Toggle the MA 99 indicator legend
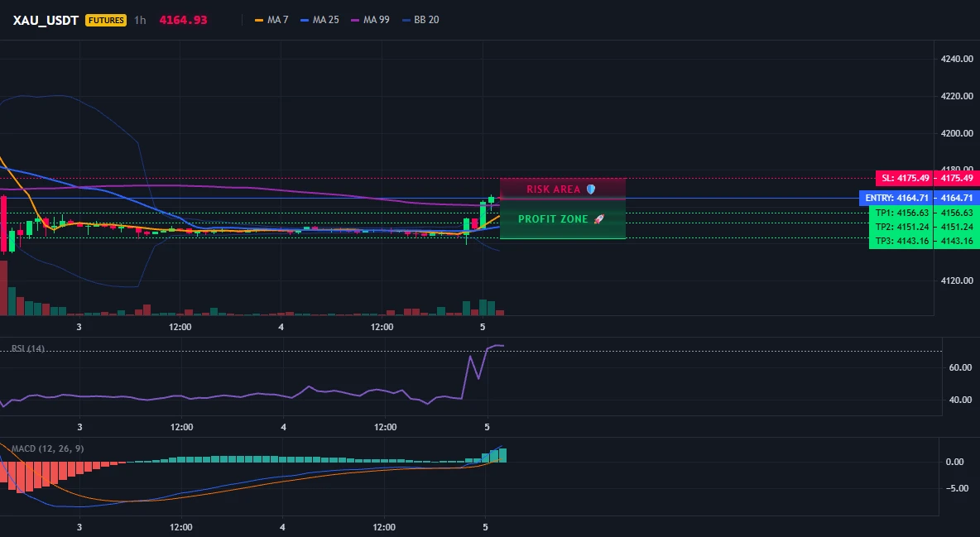This screenshot has width=980, height=537. pos(371,20)
